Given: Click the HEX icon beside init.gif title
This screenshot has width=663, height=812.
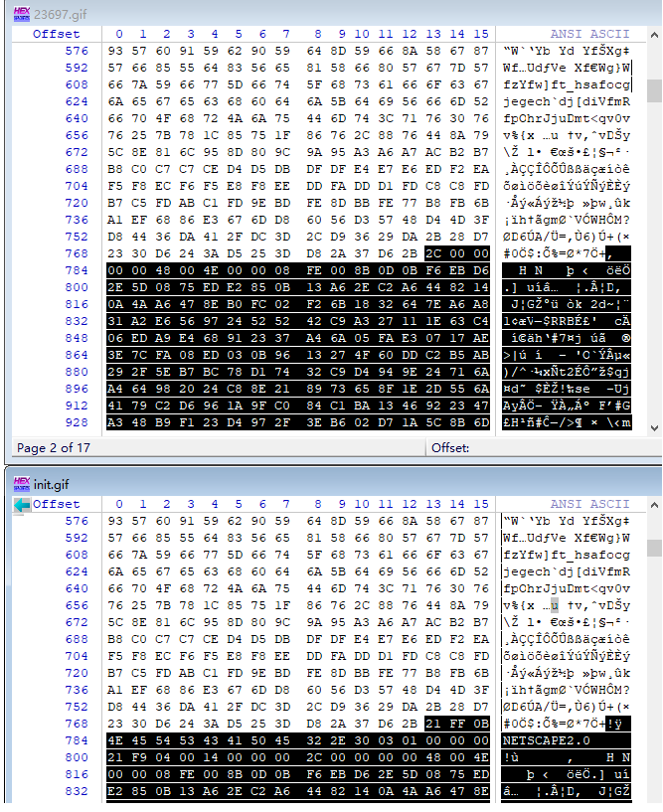Looking at the screenshot, I should [x=22, y=484].
